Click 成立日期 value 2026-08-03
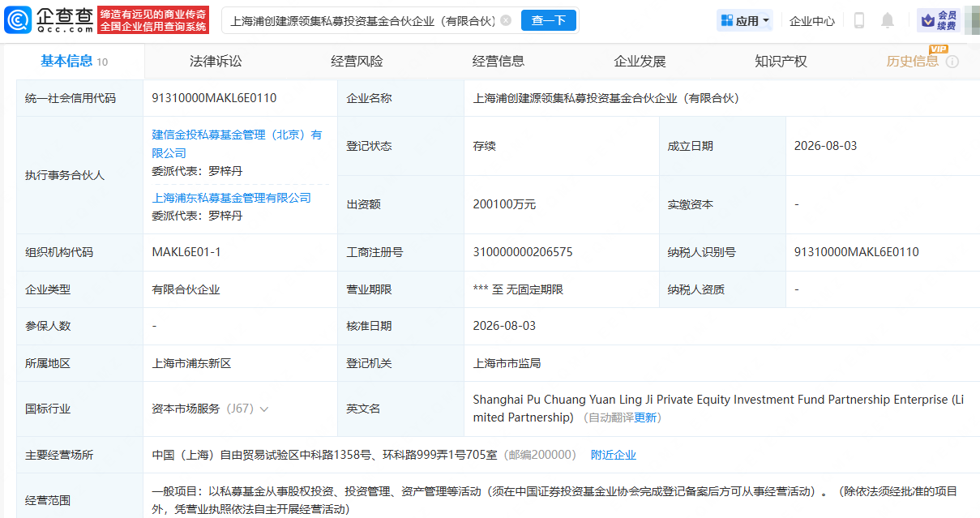980x518 pixels. coord(825,146)
